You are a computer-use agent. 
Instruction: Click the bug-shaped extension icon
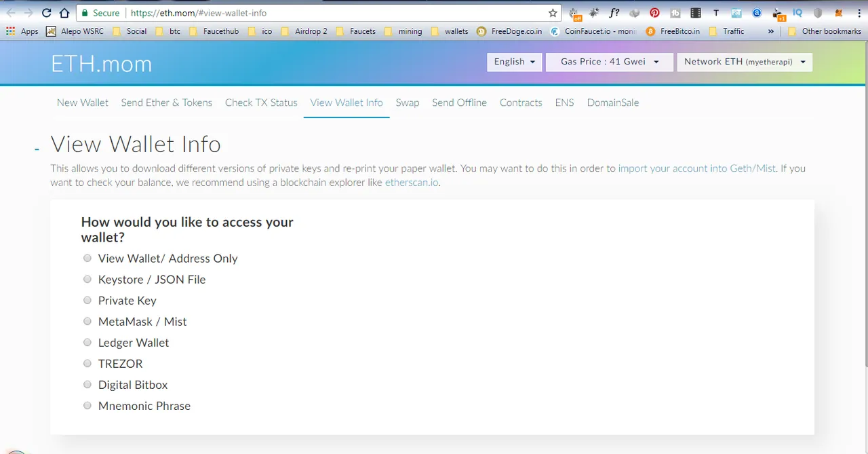coord(594,13)
